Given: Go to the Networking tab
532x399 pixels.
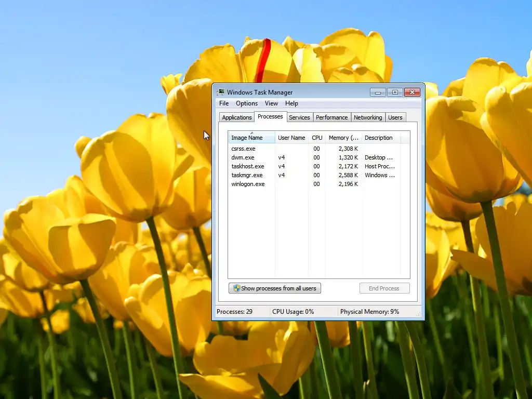Looking at the screenshot, I should 368,117.
